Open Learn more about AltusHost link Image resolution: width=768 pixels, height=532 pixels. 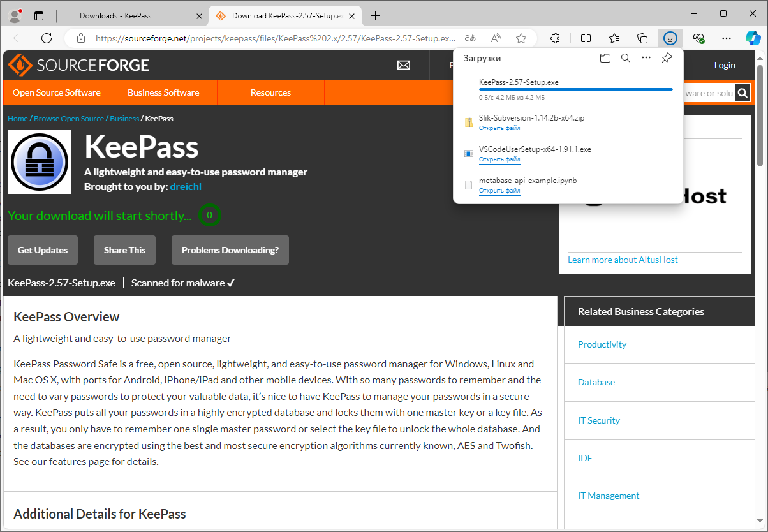623,260
